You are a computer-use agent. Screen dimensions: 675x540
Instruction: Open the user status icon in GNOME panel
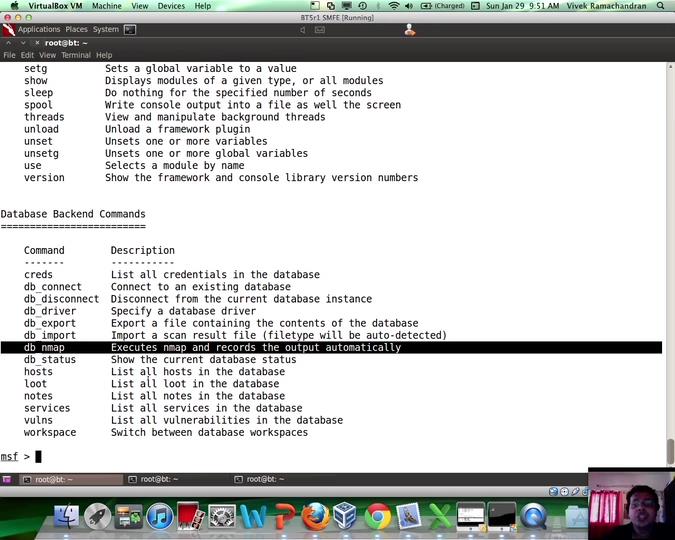click(410, 30)
